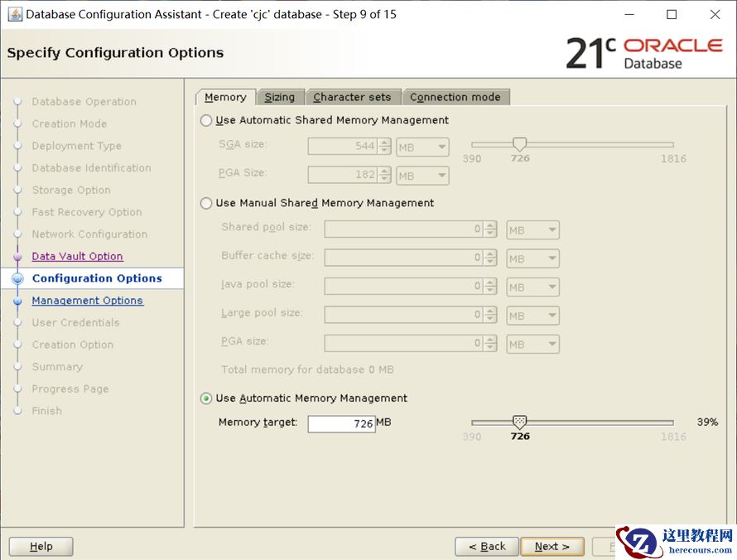Open the Java pool size unit dropdown
Viewport: 737px width, 560px height.
tap(533, 287)
